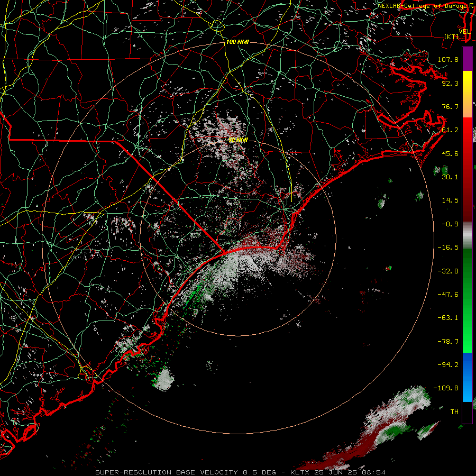Click the -0.9 velocity scale value
The width and height of the screenshot is (476, 476).
pyautogui.click(x=450, y=224)
